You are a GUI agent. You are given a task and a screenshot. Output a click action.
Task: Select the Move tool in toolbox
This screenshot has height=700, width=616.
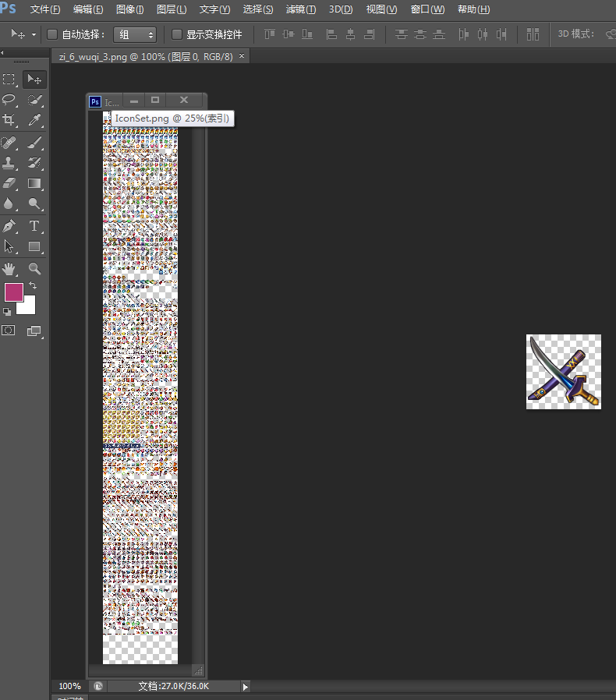coord(34,80)
